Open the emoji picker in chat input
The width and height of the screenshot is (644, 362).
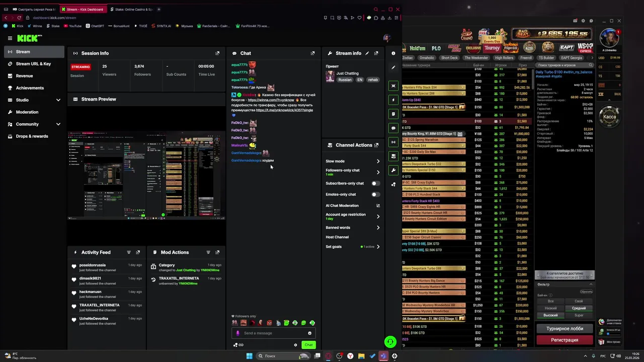309,333
